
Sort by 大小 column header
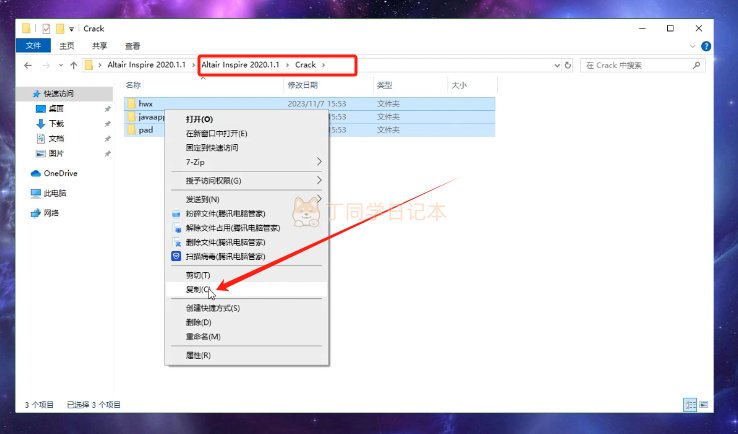pos(459,85)
